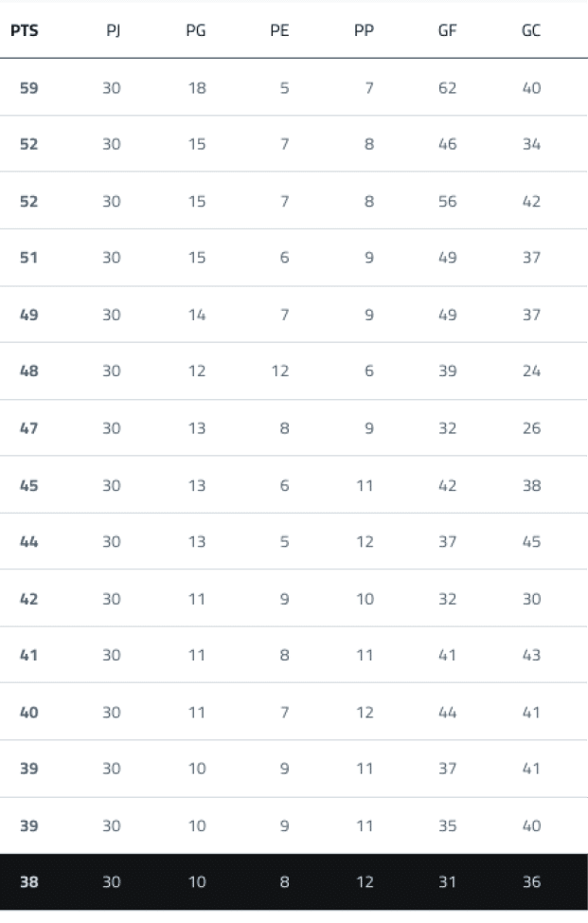Select the row with 48 points

click(x=294, y=371)
